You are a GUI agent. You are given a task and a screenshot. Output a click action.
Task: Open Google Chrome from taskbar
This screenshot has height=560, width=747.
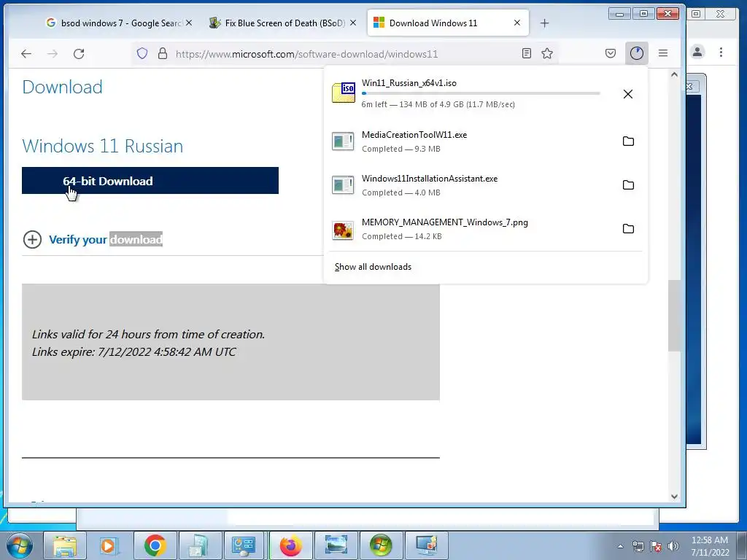(155, 545)
